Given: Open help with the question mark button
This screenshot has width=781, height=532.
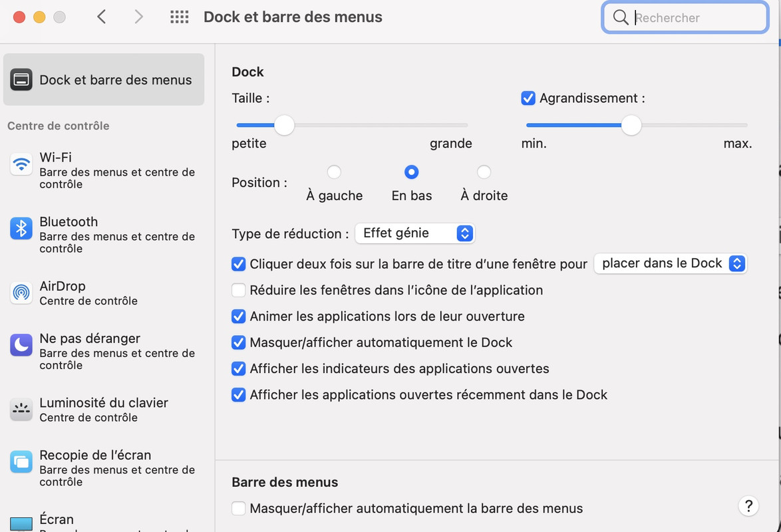Looking at the screenshot, I should (748, 505).
